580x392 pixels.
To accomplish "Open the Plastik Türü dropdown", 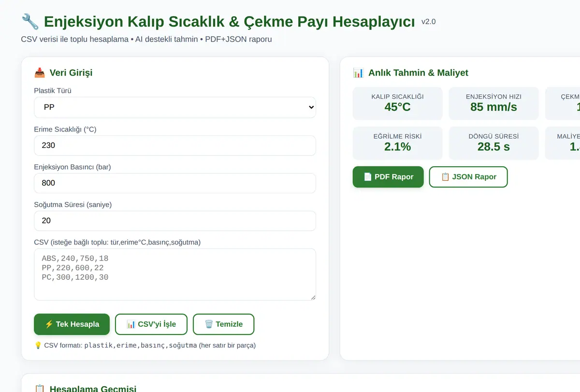I will 175,107.
